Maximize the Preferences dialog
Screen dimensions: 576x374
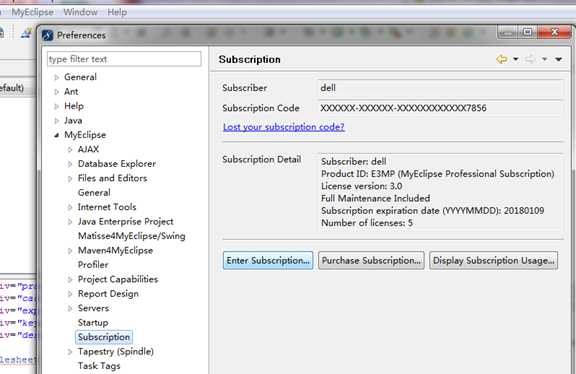tap(528, 33)
